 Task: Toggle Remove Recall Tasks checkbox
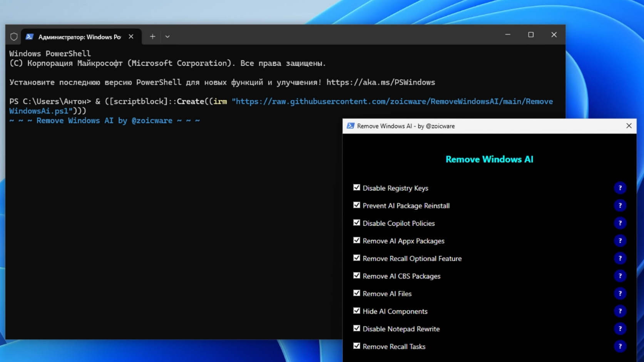357,346
